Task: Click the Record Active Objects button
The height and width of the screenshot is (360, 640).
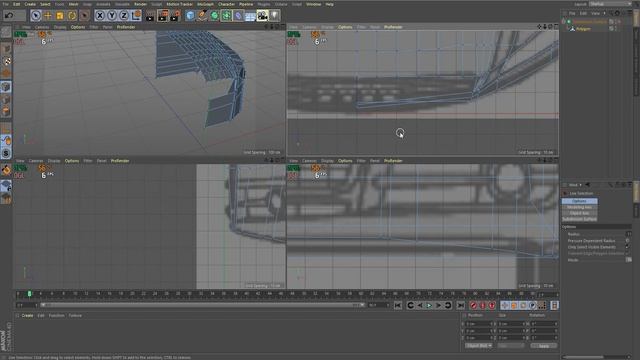Action: pyautogui.click(x=473, y=305)
